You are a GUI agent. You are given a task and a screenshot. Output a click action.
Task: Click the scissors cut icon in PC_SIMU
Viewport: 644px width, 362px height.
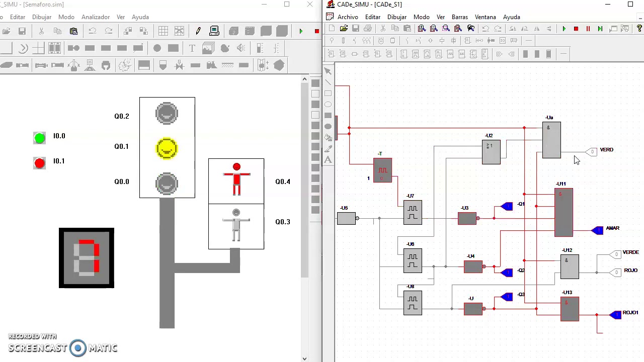(x=41, y=31)
